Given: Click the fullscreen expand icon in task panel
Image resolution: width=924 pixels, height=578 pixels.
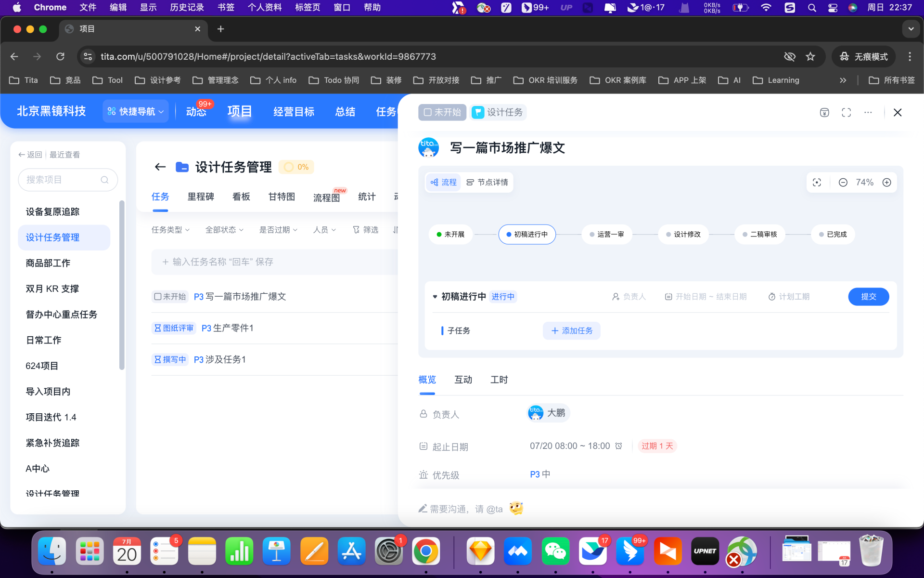Looking at the screenshot, I should click(846, 112).
